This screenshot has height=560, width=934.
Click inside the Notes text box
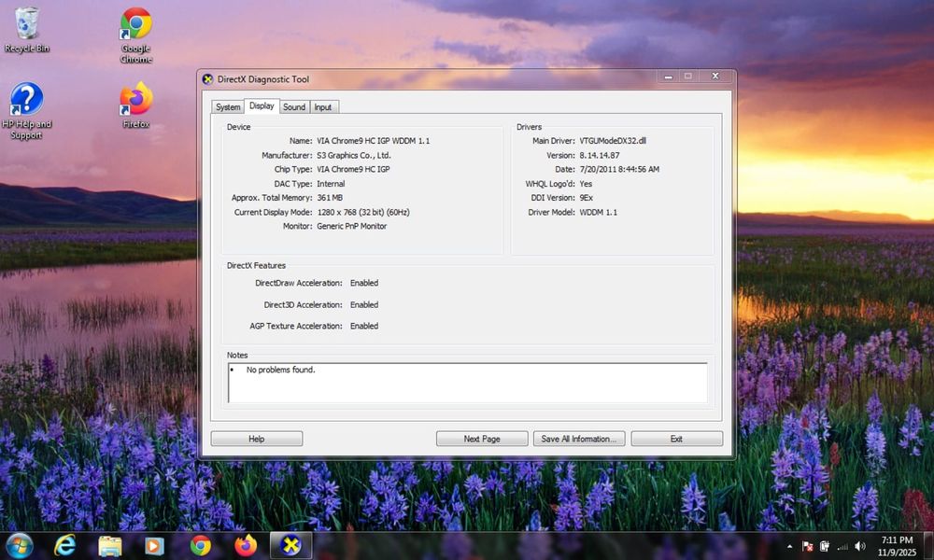tap(468, 383)
